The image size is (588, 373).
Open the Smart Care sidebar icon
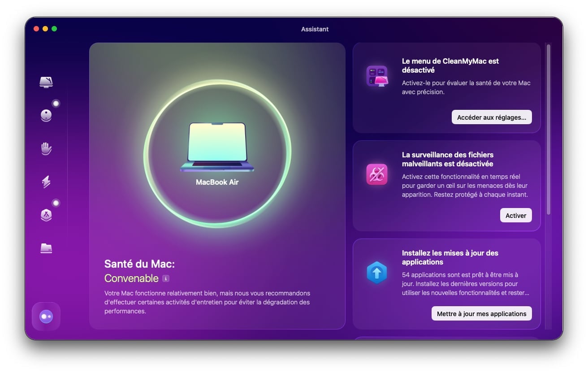pyautogui.click(x=46, y=82)
